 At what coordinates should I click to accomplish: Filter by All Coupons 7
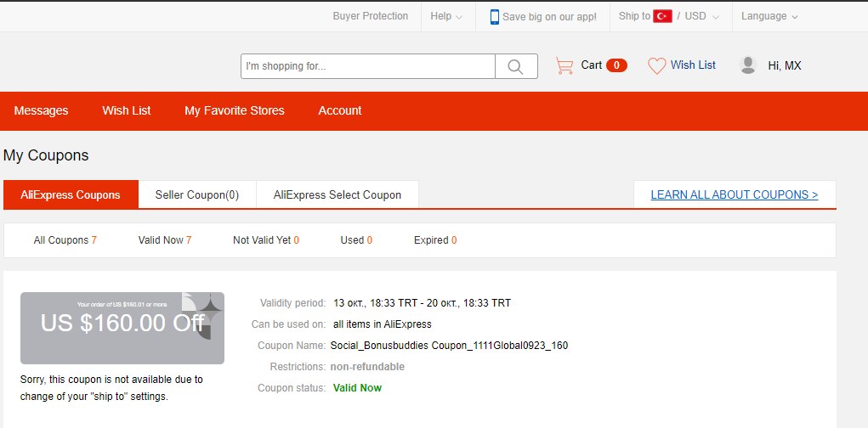[x=65, y=240]
